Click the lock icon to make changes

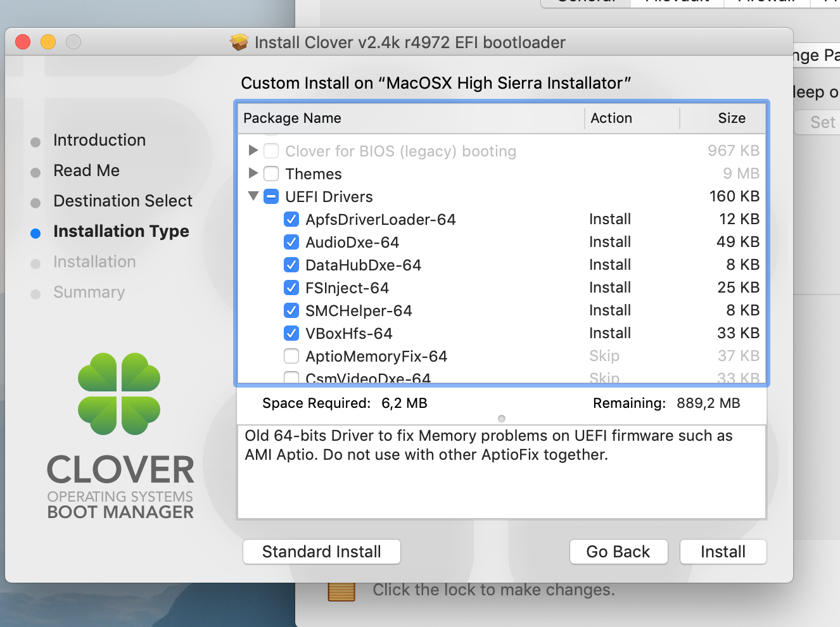[341, 591]
